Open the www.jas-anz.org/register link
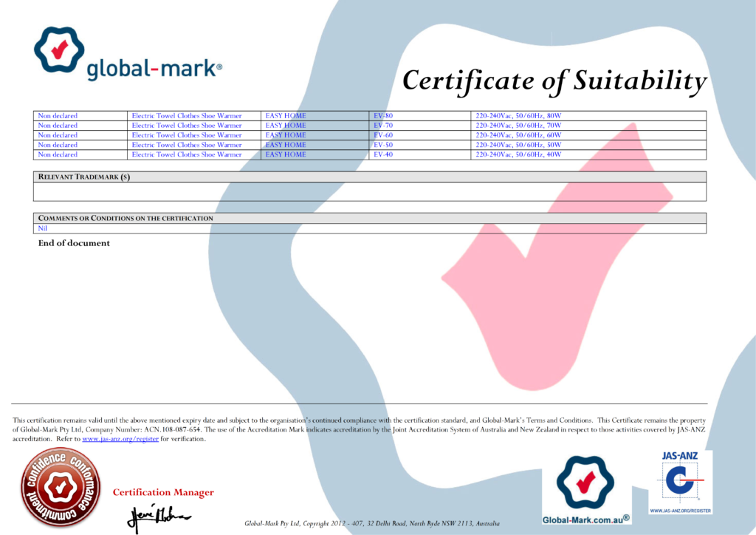 tap(120, 439)
